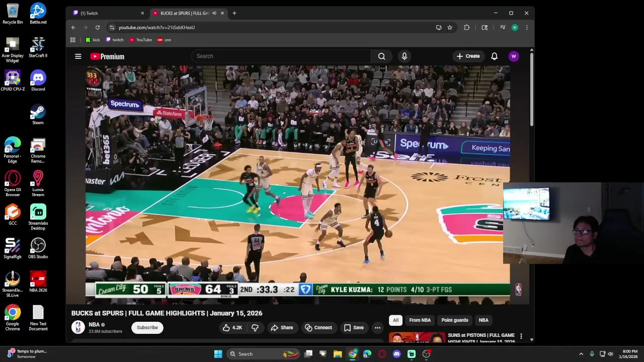644x362 pixels.
Task: Select the NBA filter chip
Action: click(x=484, y=320)
